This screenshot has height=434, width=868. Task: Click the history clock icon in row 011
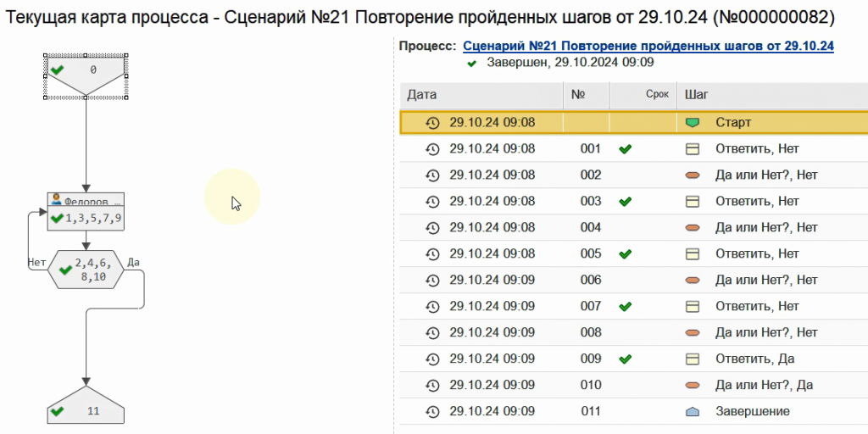432,412
